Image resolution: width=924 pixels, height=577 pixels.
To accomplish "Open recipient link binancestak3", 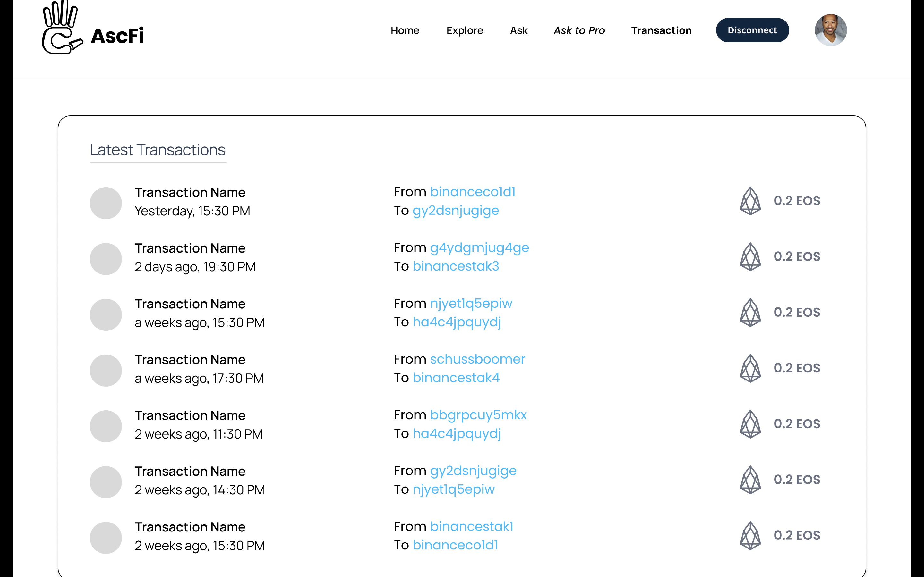I will click(456, 266).
